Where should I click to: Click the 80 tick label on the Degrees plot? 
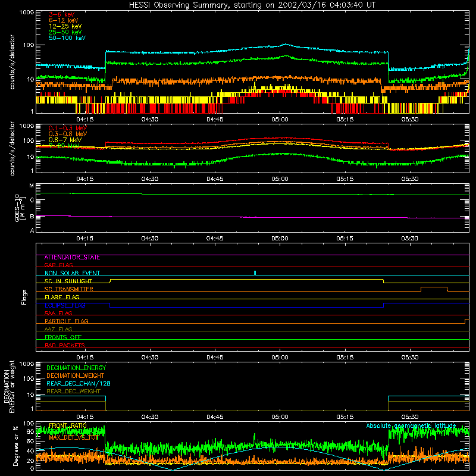[30, 431]
